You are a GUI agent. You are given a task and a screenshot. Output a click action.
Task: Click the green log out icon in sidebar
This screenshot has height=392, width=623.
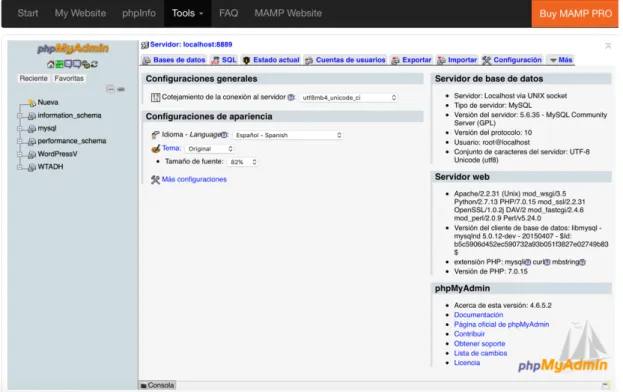59,64
